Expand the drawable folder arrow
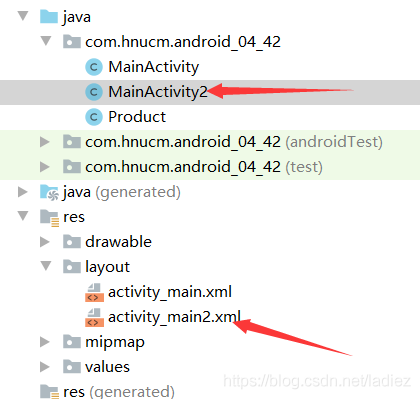The image size is (420, 399). 45,242
